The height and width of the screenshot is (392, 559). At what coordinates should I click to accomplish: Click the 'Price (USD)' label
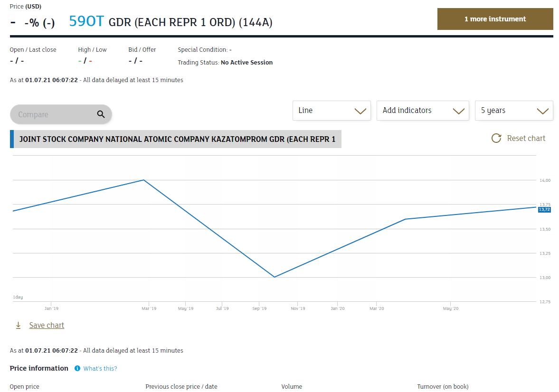pos(25,7)
